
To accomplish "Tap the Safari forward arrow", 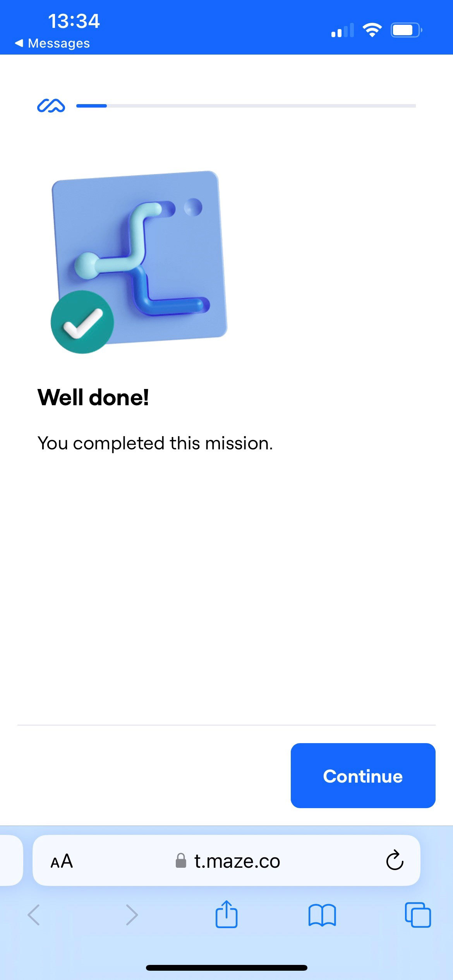I will pyautogui.click(x=132, y=915).
